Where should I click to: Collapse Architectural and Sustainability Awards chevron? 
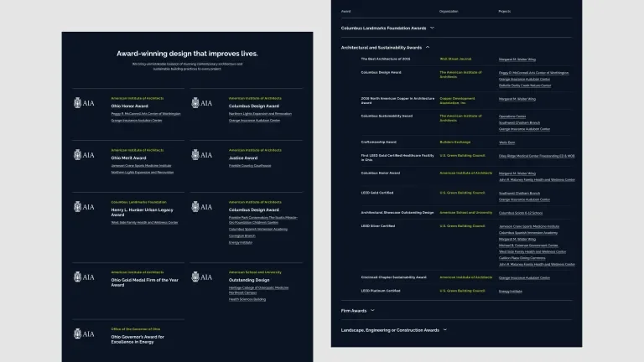pyautogui.click(x=428, y=47)
